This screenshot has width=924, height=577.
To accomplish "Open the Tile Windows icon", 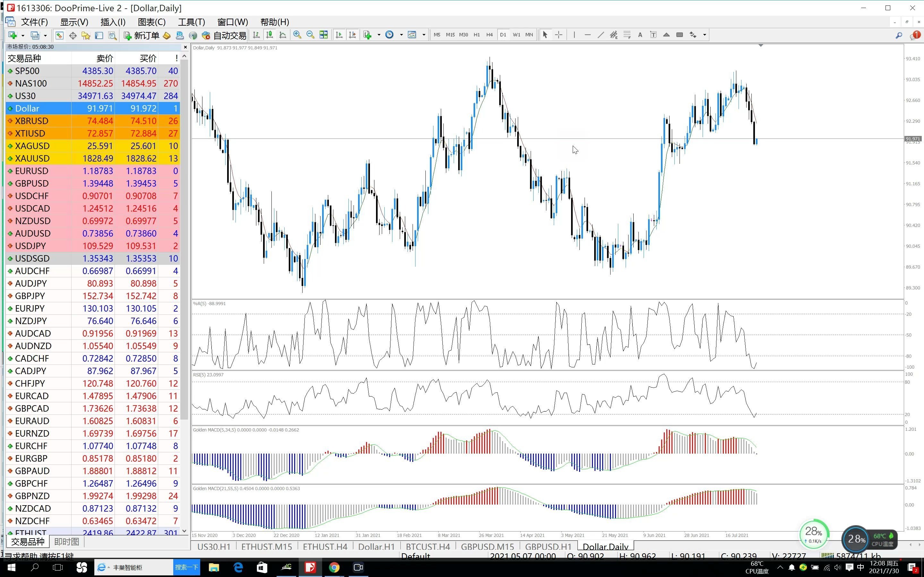I will 323,35.
